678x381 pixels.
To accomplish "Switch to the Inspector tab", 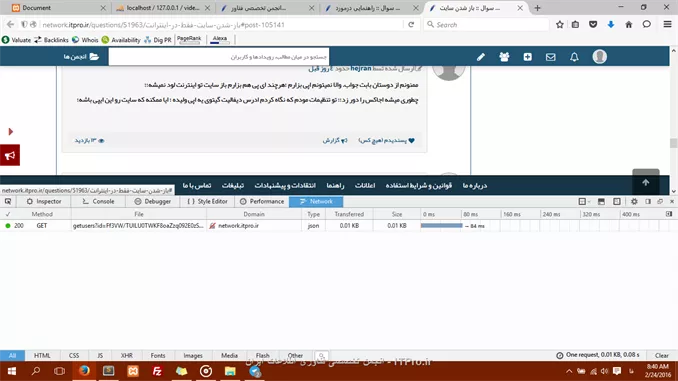I will (44, 202).
